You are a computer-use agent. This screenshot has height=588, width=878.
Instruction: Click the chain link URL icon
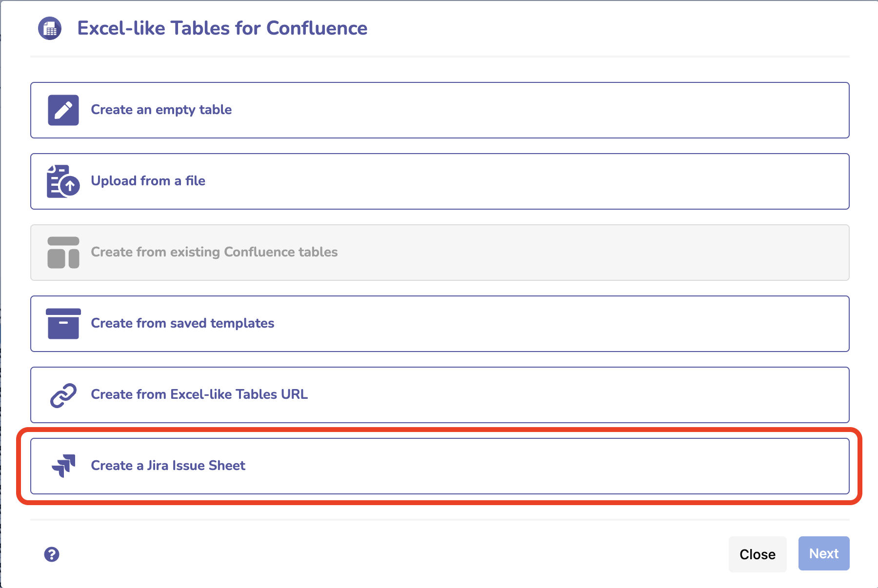click(63, 395)
